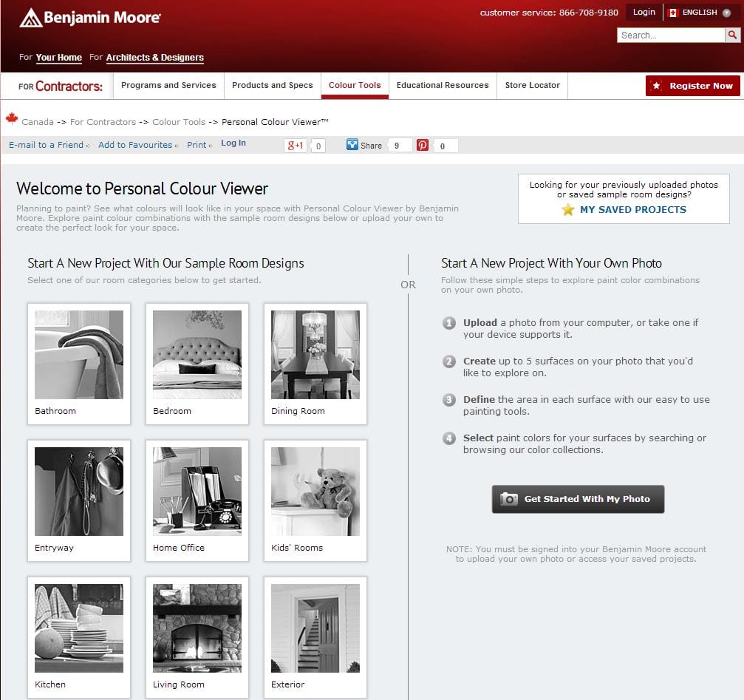
Task: Pick the Living Room sample design
Action: pyautogui.click(x=197, y=628)
